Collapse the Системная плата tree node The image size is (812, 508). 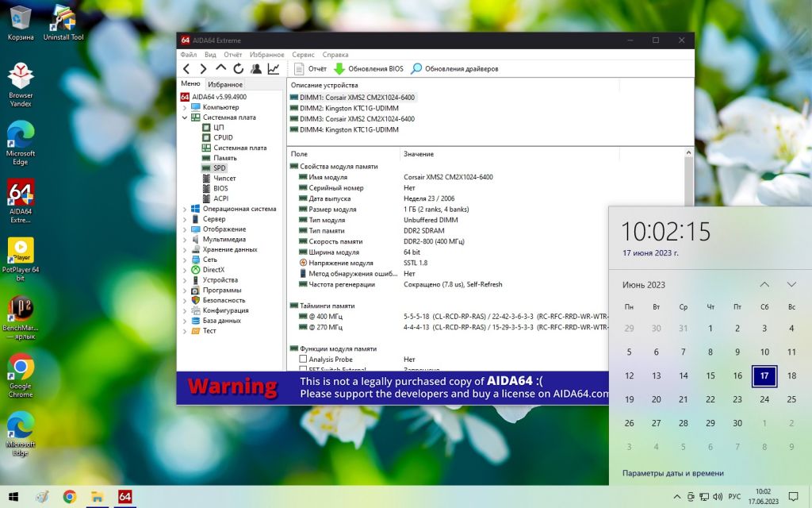coord(185,117)
